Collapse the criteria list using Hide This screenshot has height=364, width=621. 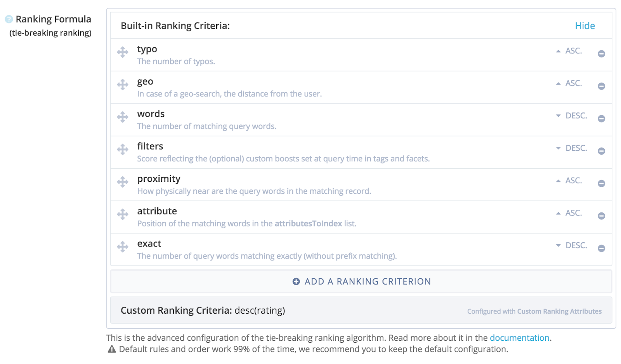point(585,26)
